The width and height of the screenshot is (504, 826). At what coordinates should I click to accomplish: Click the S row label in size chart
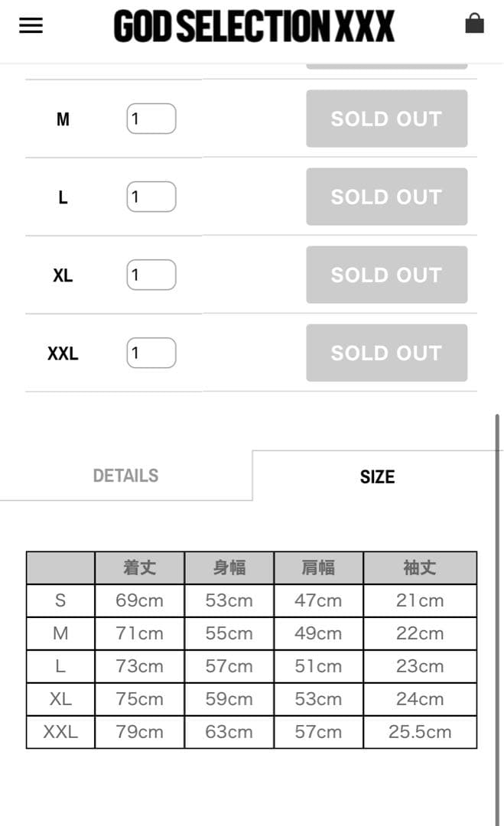click(x=60, y=600)
